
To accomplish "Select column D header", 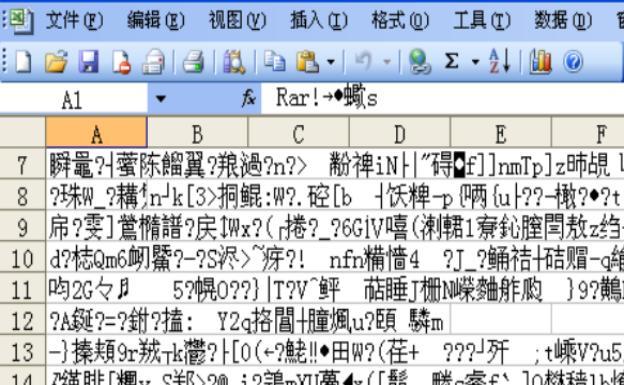I will 400,133.
